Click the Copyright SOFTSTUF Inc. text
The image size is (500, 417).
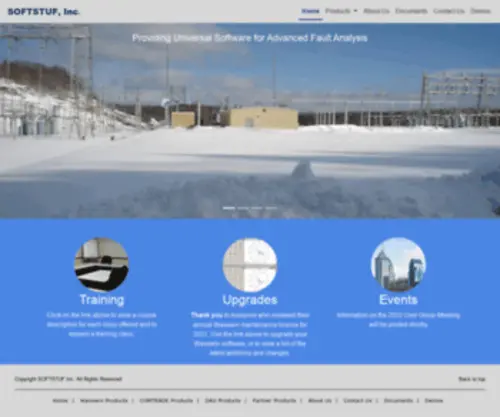[68, 379]
